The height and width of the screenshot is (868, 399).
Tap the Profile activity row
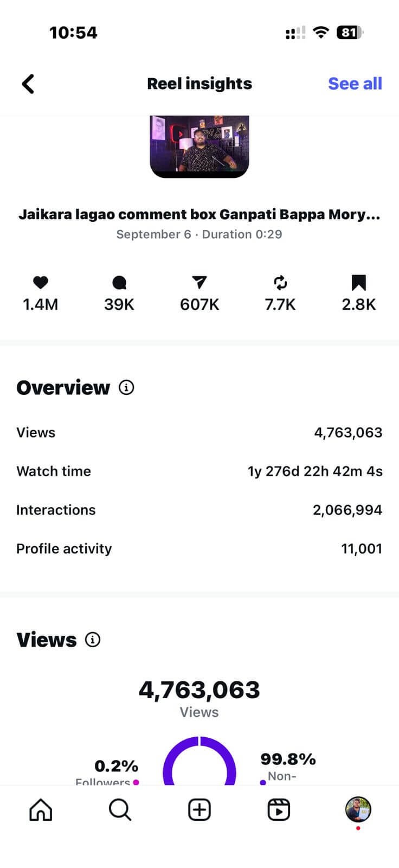click(200, 548)
